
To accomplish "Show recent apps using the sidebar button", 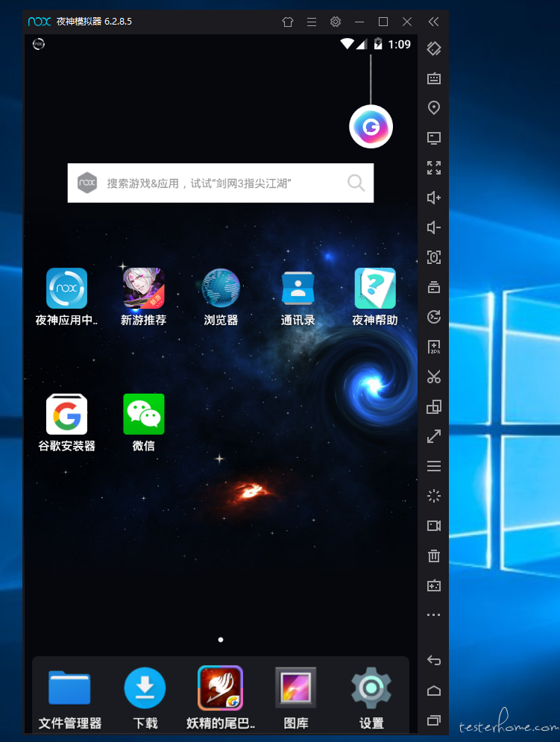I will [434, 720].
